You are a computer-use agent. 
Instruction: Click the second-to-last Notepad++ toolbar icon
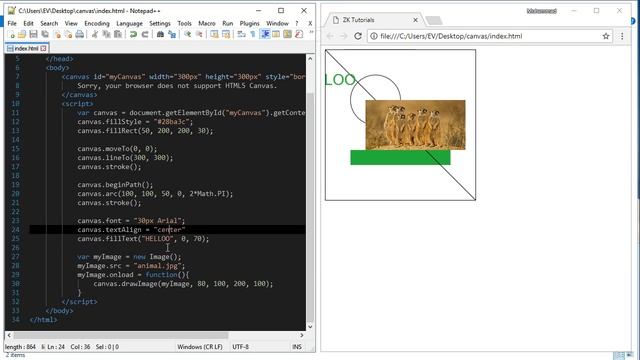287,35
